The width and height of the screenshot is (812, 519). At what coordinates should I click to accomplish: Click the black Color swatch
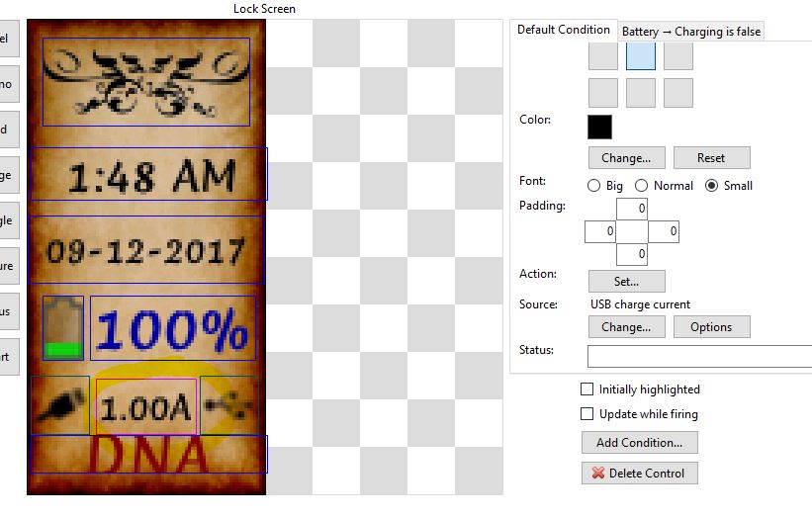coord(600,127)
